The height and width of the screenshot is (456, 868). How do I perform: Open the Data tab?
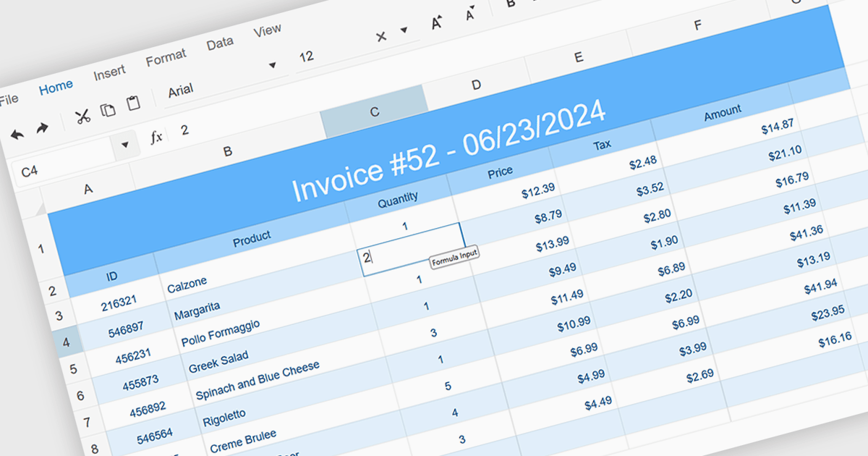pyautogui.click(x=220, y=43)
